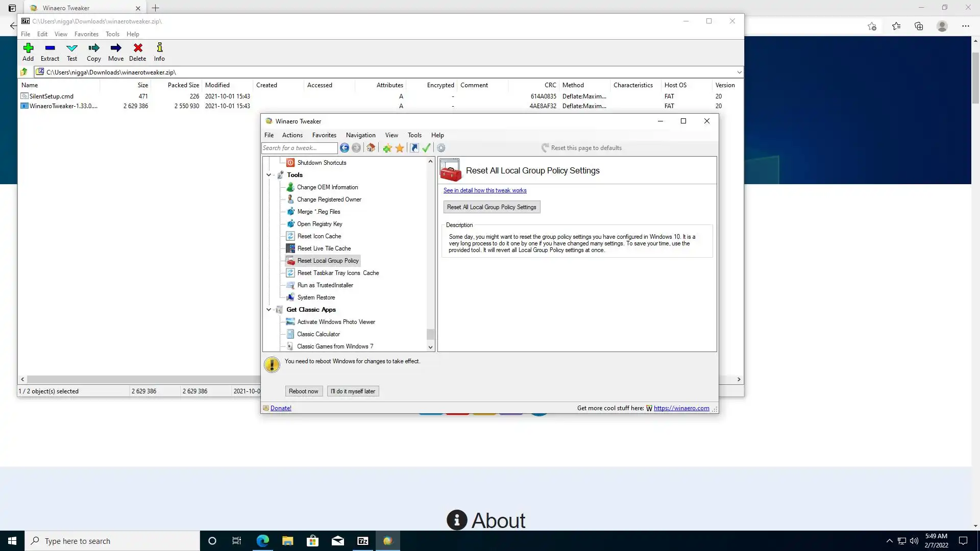This screenshot has height=551, width=980.
Task: Click the blue back navigation arrow
Action: (x=345, y=148)
